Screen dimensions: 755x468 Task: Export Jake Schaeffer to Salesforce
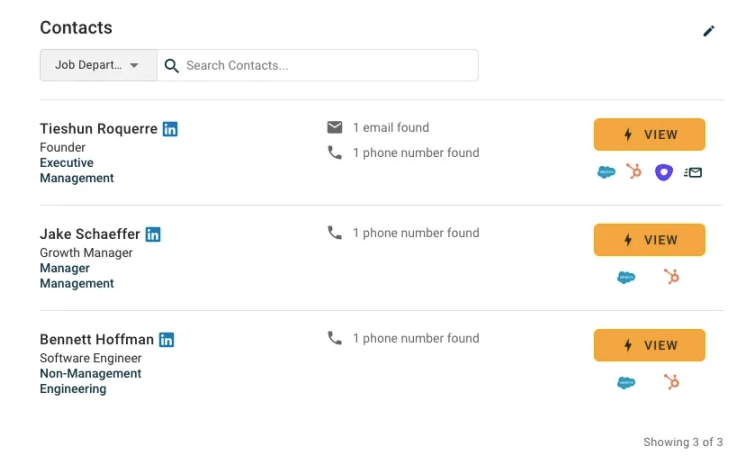[x=626, y=277]
